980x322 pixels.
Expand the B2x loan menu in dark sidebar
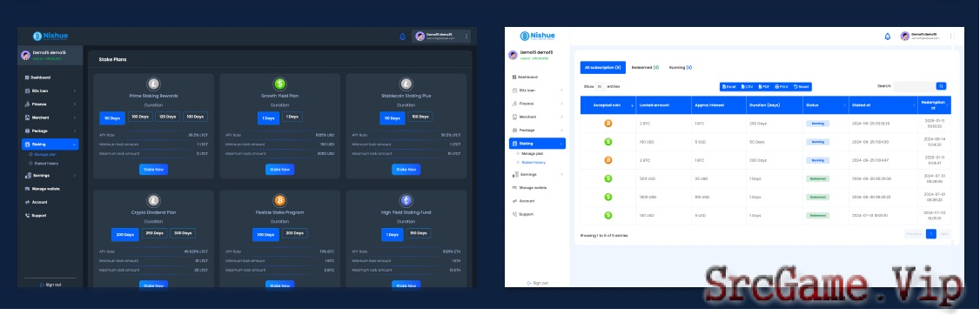point(49,91)
